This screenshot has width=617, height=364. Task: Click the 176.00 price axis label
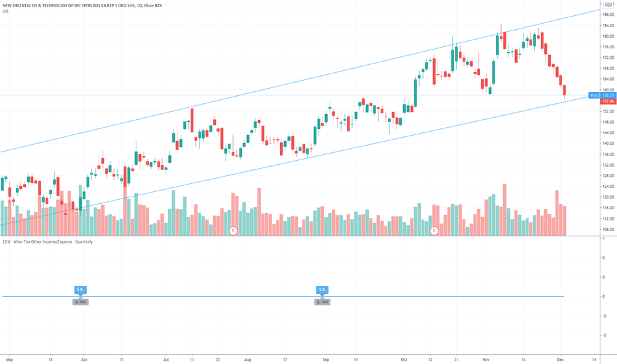click(x=608, y=47)
